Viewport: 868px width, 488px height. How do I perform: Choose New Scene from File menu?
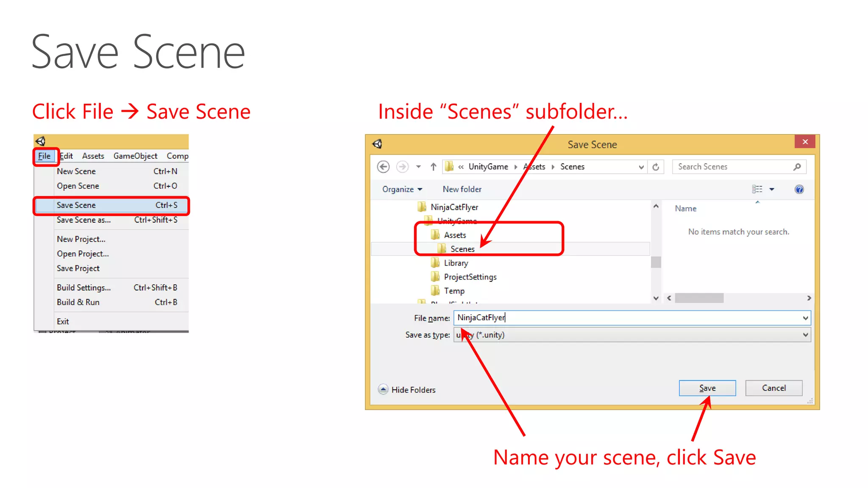117,171
